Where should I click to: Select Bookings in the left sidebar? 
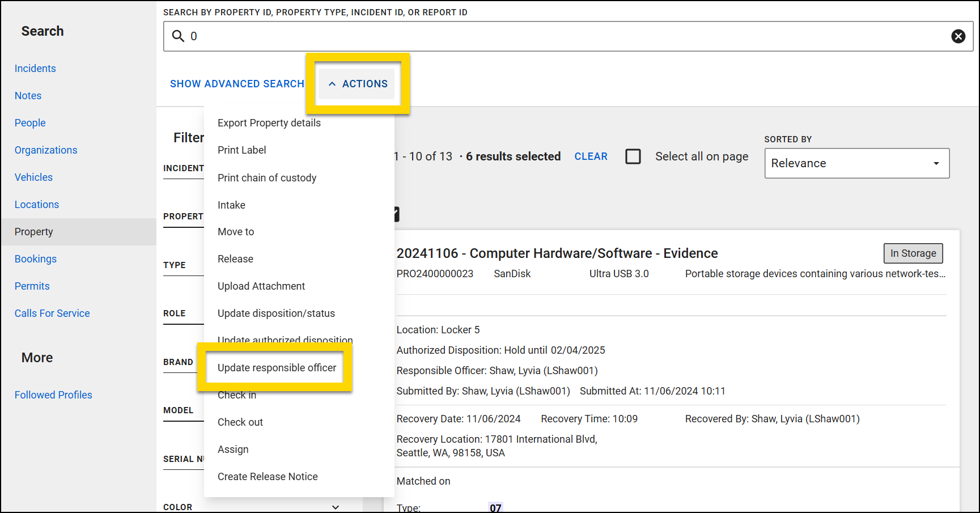35,258
